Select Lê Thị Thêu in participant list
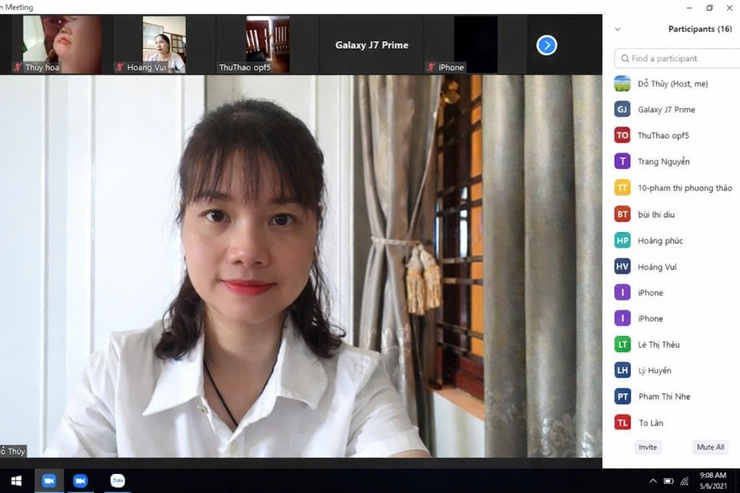This screenshot has height=493, width=740. (x=658, y=344)
